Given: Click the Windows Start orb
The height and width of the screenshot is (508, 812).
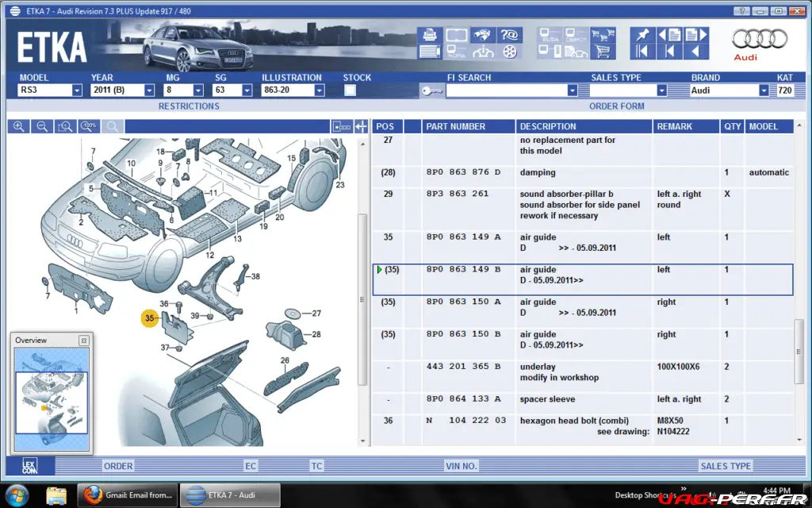Looking at the screenshot, I should tap(17, 495).
